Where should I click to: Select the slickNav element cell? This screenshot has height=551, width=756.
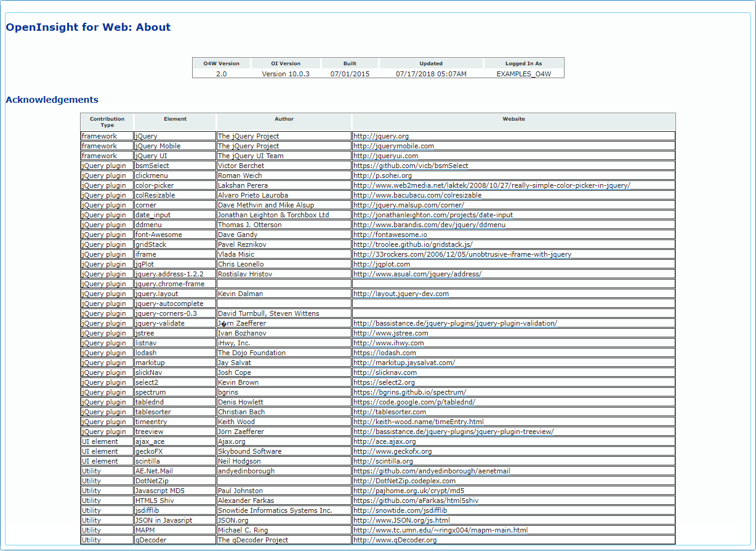click(175, 372)
